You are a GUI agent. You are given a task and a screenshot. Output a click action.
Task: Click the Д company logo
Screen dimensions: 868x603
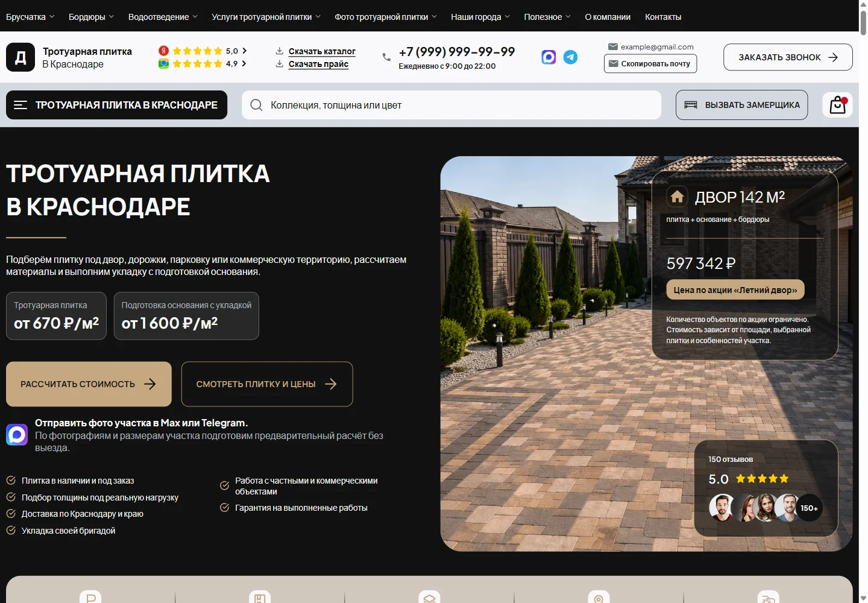(20, 57)
